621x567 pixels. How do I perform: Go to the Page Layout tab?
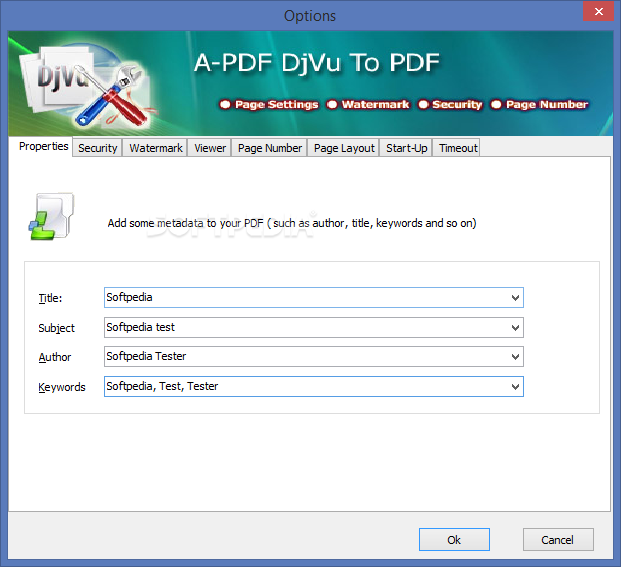[x=344, y=148]
